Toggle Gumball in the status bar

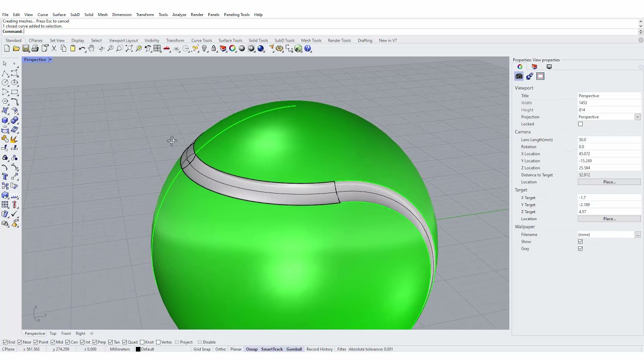(x=294, y=349)
